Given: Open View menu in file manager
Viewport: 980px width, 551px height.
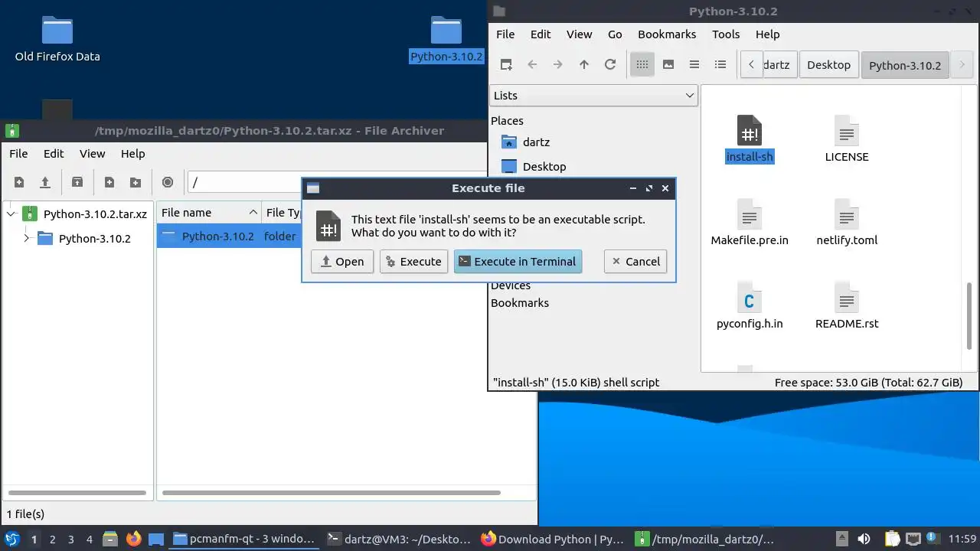Looking at the screenshot, I should click(579, 34).
